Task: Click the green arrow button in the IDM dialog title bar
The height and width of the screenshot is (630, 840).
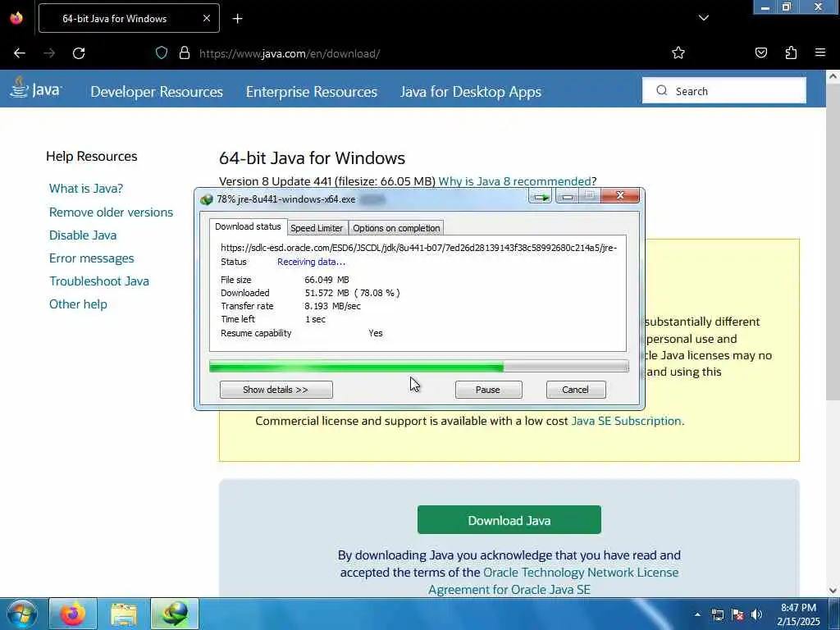Action: tap(541, 197)
